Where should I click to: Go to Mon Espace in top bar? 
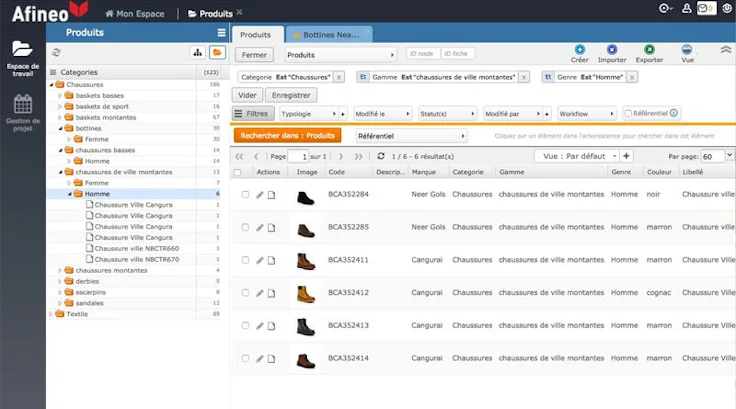[x=135, y=14]
